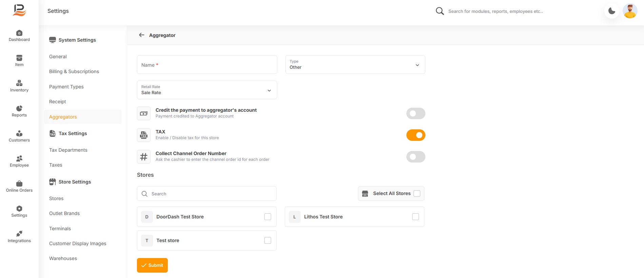Click the back arrow beside Aggregator
This screenshot has height=278, width=644.
(142, 35)
